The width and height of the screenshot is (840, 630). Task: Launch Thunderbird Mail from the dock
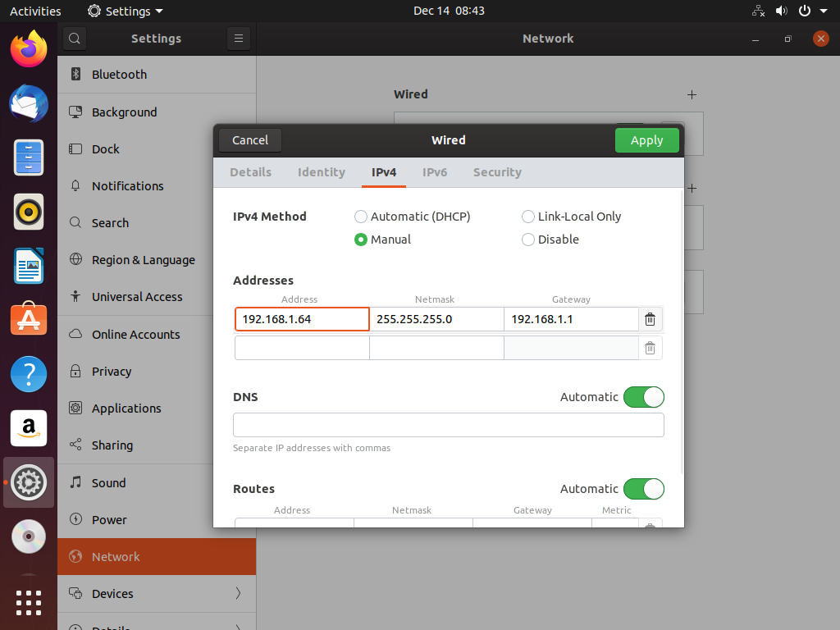[x=29, y=104]
